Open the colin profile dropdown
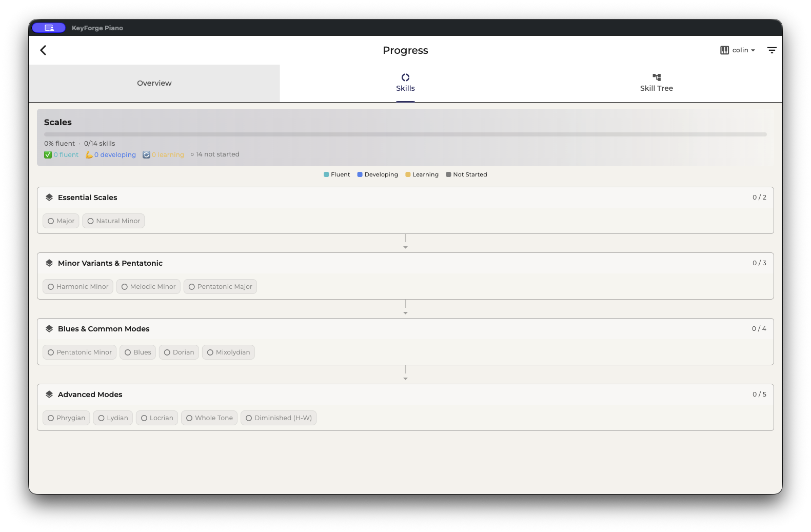The height and width of the screenshot is (532, 811). coord(743,50)
